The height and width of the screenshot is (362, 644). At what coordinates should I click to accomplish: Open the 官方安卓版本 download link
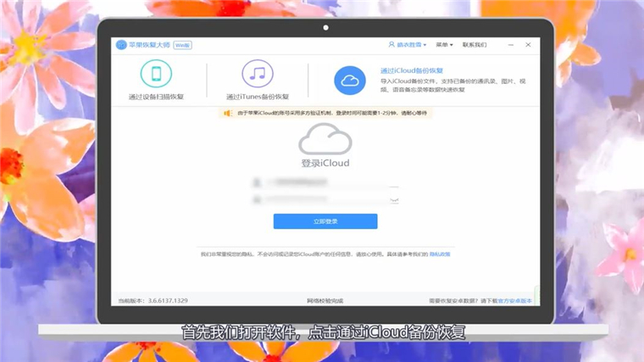click(x=514, y=301)
